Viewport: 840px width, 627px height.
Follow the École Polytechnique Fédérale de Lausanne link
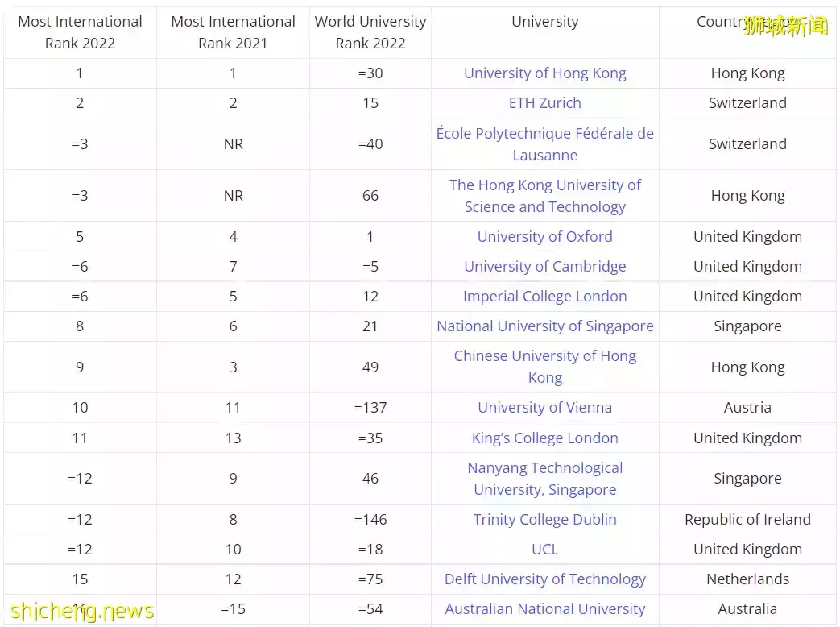[544, 144]
